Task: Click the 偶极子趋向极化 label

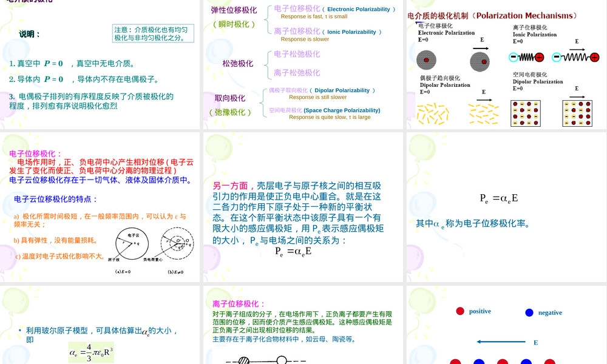Action: [x=440, y=78]
